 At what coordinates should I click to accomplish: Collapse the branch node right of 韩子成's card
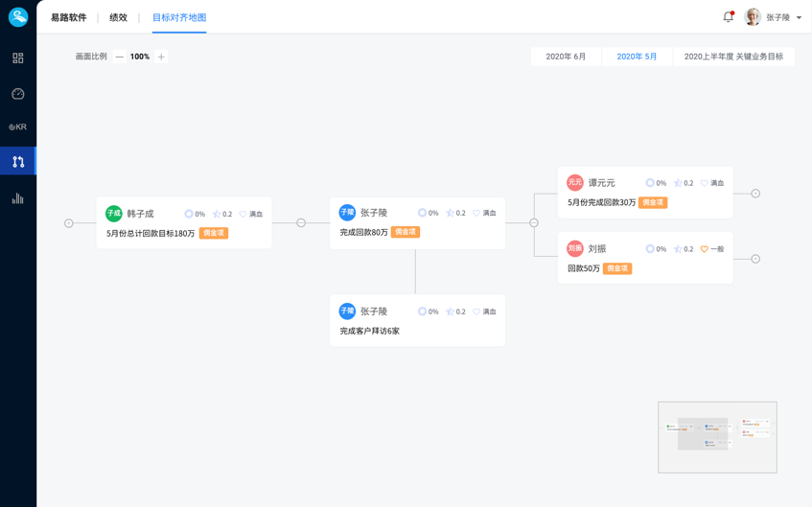[x=301, y=223]
